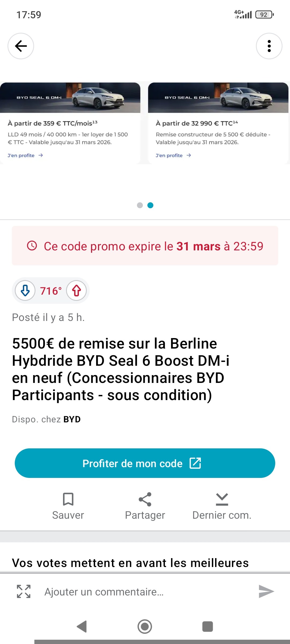View the right BYD Seal 6 DM-i image
Image resolution: width=290 pixels, height=644 pixels.
[218, 98]
